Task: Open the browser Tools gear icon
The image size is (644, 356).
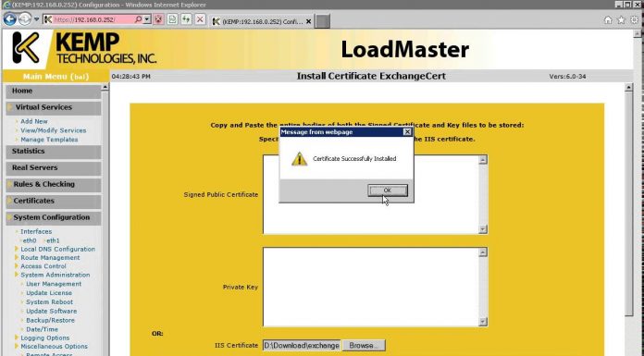Action: click(635, 19)
